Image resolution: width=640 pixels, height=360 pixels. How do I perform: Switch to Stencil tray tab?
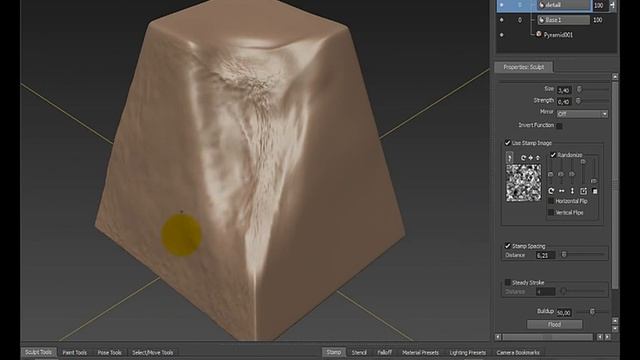coord(359,352)
